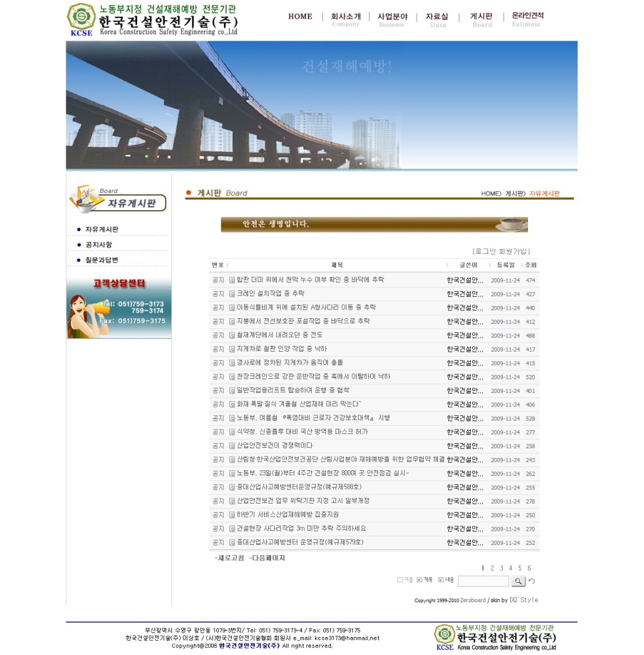The image size is (644, 655).
Task: Toggle the 내용 search checkbox
Action: coord(441,580)
